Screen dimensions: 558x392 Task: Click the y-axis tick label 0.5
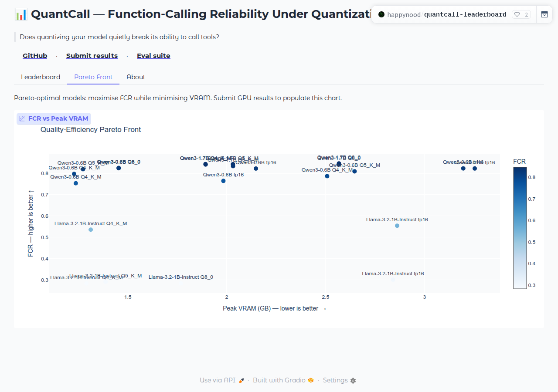[44, 237]
